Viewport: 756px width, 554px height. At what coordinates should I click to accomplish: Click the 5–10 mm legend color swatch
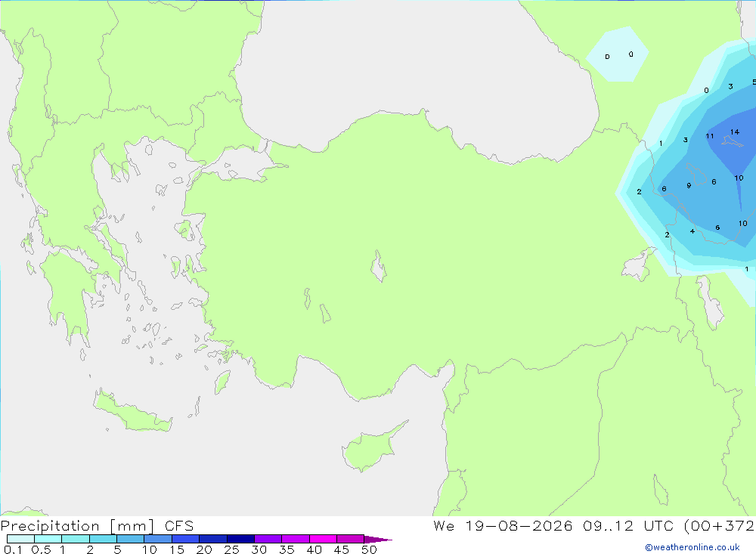tap(131, 539)
